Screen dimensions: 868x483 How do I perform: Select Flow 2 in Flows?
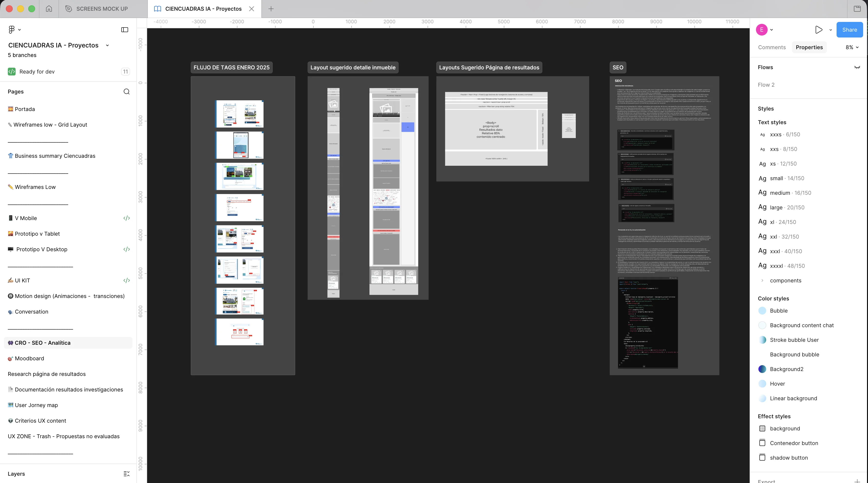click(766, 85)
